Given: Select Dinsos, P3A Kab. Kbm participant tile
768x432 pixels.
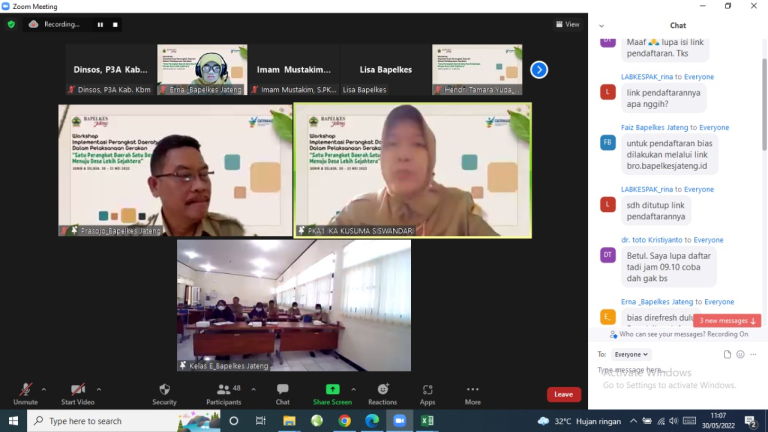Looking at the screenshot, I should tap(111, 70).
